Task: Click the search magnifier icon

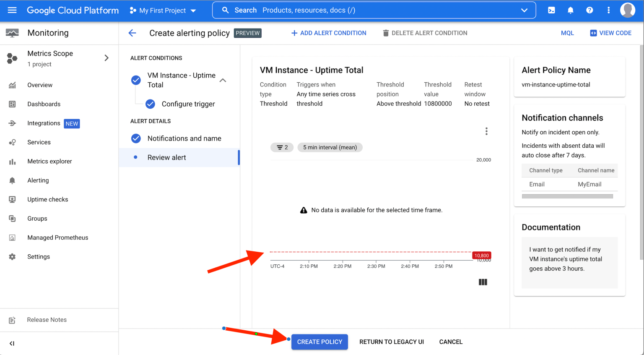Action: pos(225,10)
